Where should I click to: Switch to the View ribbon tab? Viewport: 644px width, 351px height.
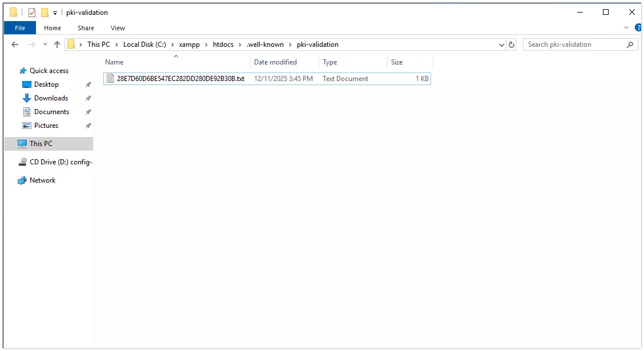(x=118, y=27)
